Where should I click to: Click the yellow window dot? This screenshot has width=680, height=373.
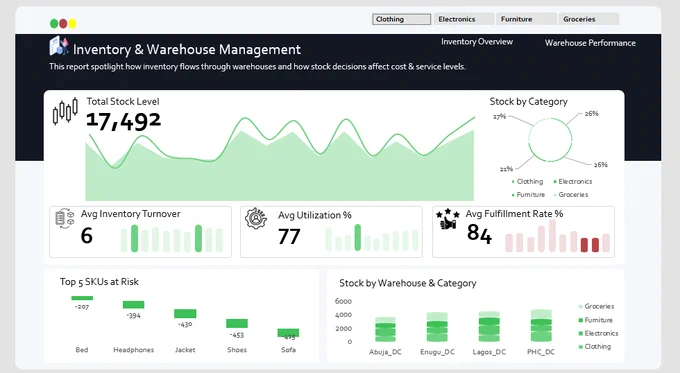point(72,23)
